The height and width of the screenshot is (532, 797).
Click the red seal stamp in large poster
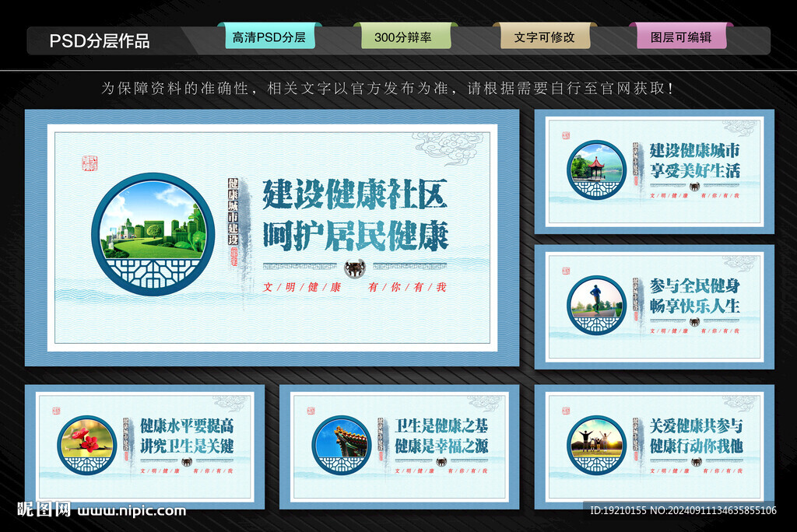pos(90,163)
